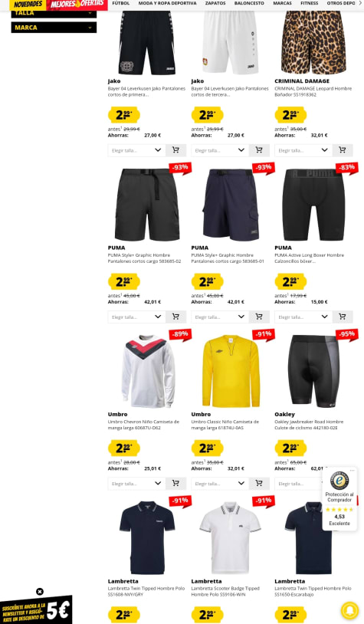Viewport: 364px width, 624px height.
Task: Add PUMA cargo shorts 583685-02 to cart
Action: click(175, 317)
